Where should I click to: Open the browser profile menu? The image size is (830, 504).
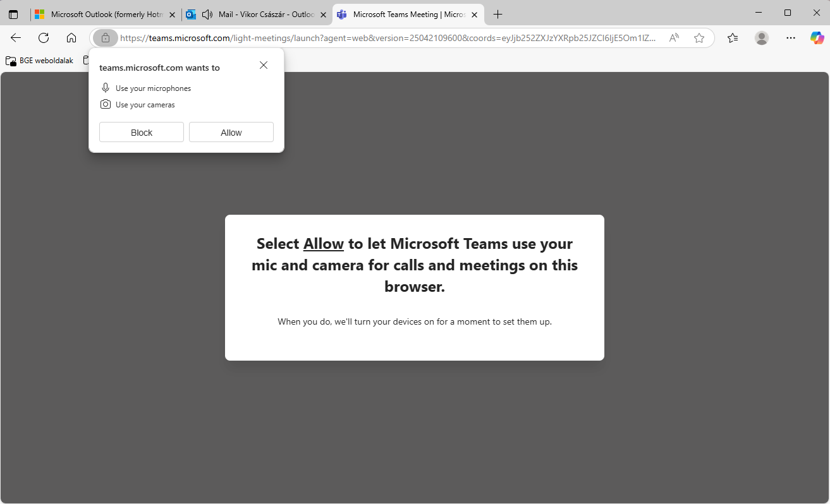762,38
